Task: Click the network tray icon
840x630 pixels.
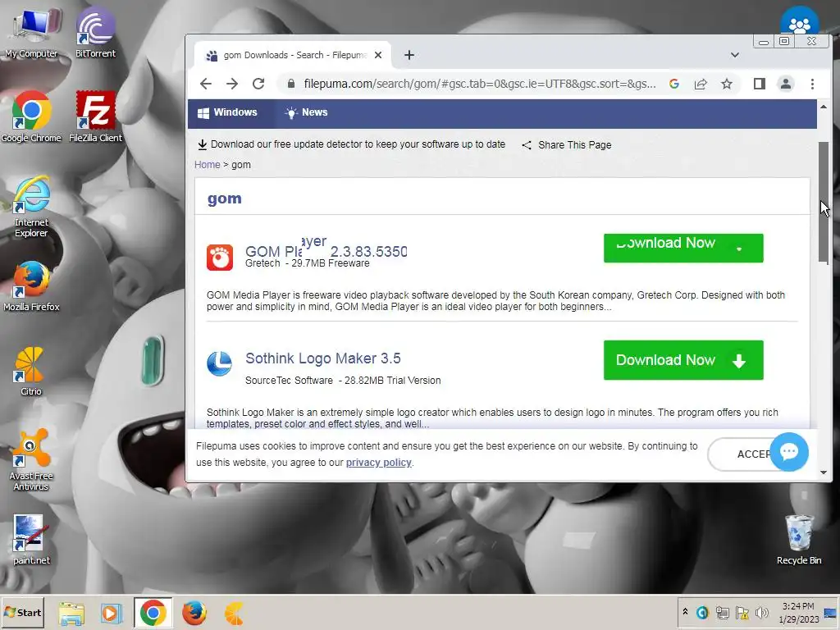Action: (722, 612)
